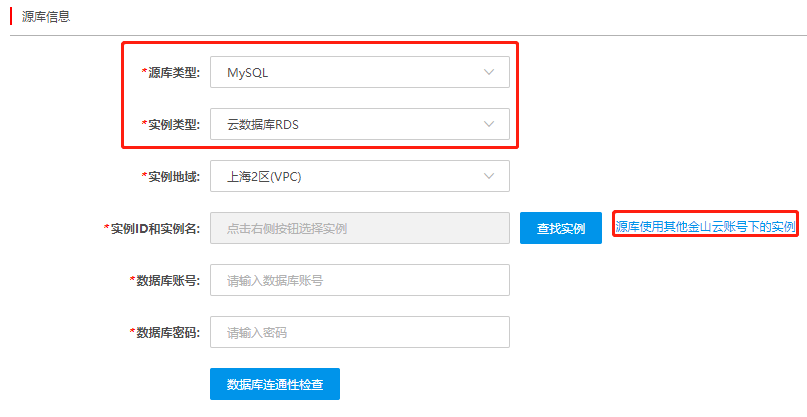Click the 实例类型 label
Screen dimensions: 807x417
pos(171,125)
